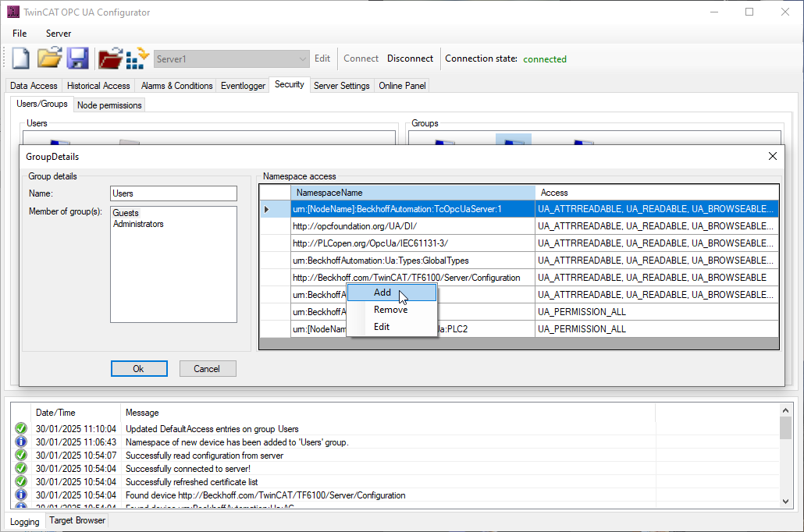Click the Disconnect toolbar button
804x532 pixels.
(410, 59)
